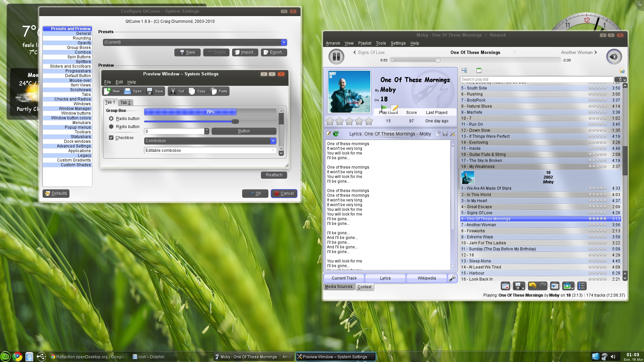Click the Search playlist field
The height and width of the screenshot is (362, 644).
(537, 79)
